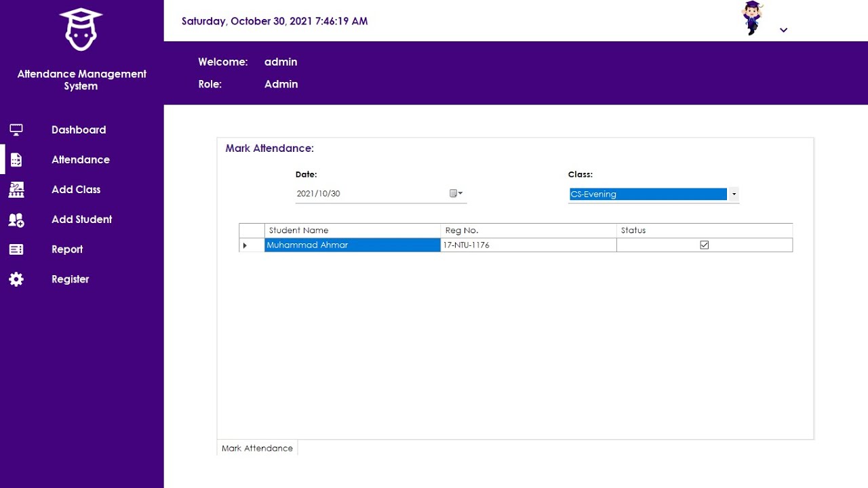Open the Register section
This screenshot has height=488, width=868.
pos(71,279)
